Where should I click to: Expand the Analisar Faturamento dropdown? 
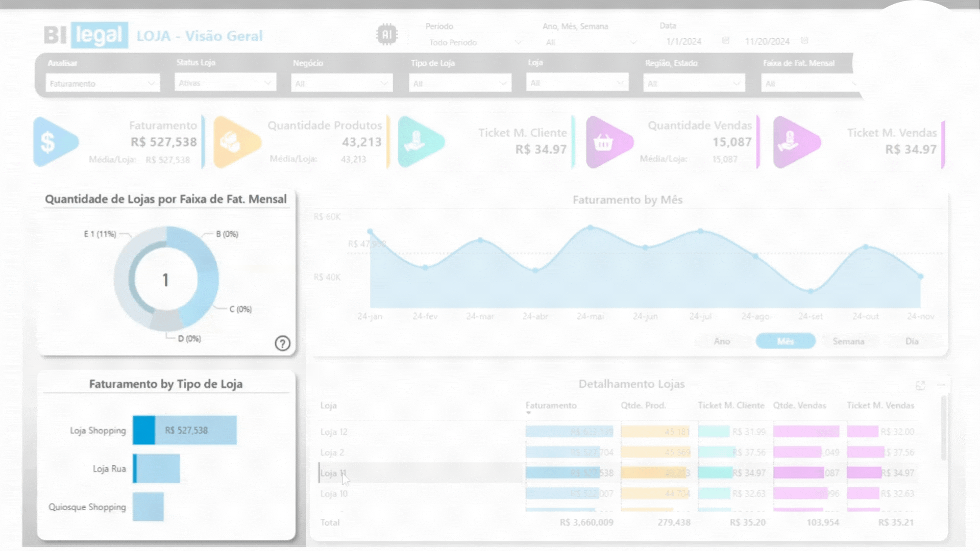coord(103,83)
